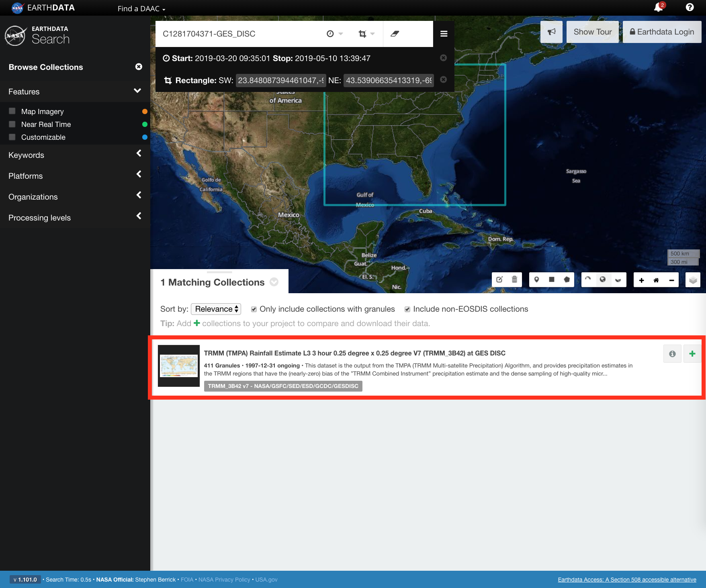
Task: Click the EARTHDATA header logo
Action: click(x=43, y=8)
